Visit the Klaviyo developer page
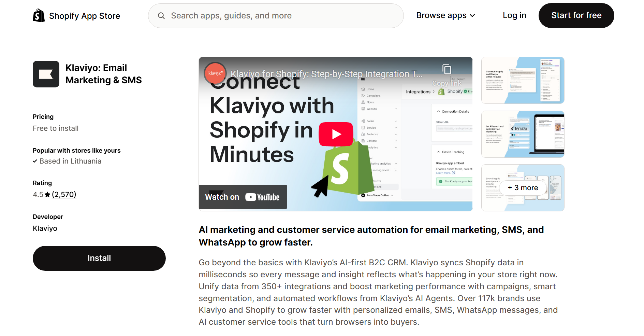The width and height of the screenshot is (644, 336). click(x=45, y=228)
